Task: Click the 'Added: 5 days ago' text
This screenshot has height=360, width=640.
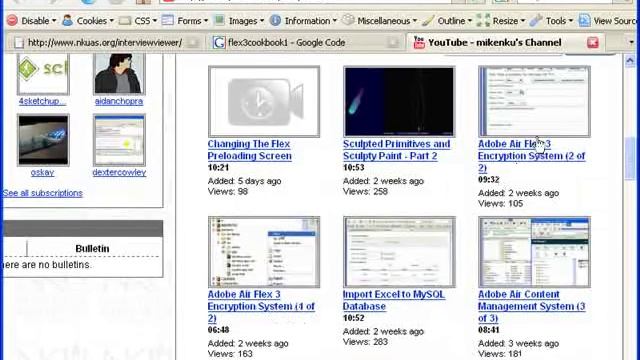Action: pyautogui.click(x=244, y=181)
